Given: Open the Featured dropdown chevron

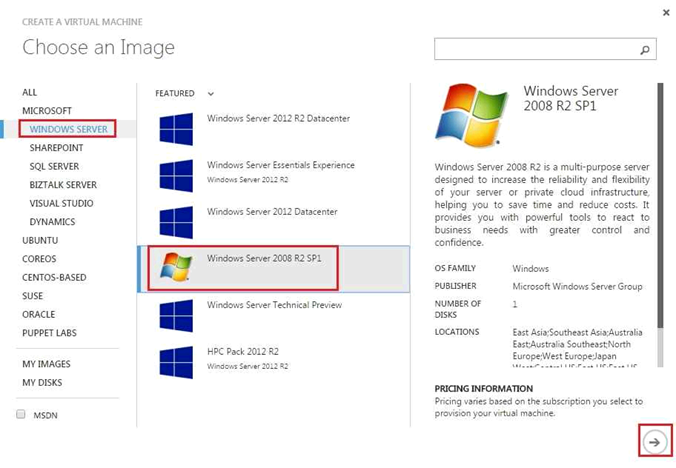Looking at the screenshot, I should (210, 94).
